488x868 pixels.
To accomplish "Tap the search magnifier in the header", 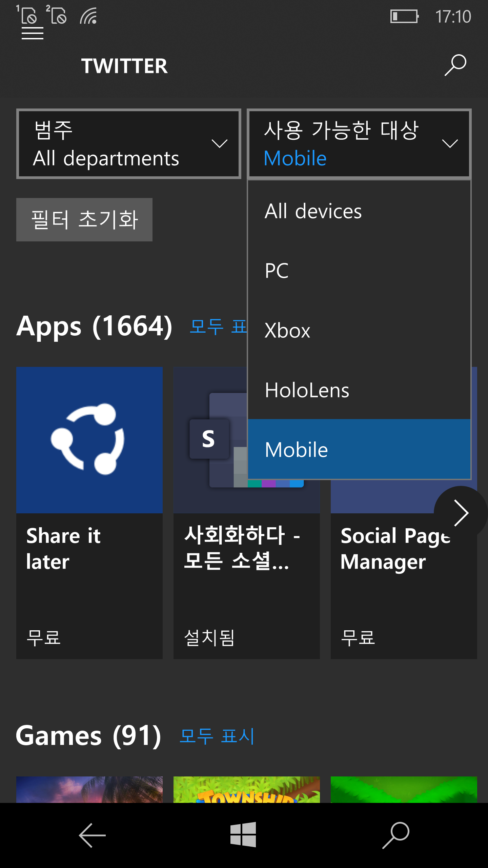I will coord(455,65).
